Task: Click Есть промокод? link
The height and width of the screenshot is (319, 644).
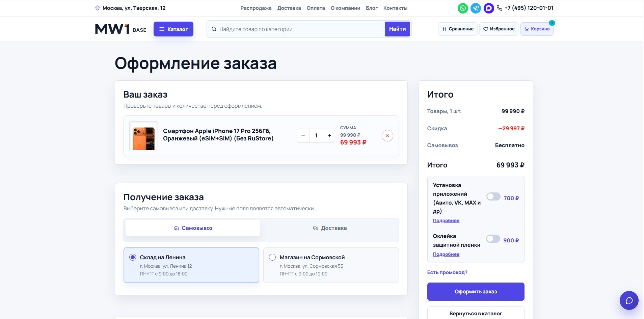Action: (x=447, y=272)
